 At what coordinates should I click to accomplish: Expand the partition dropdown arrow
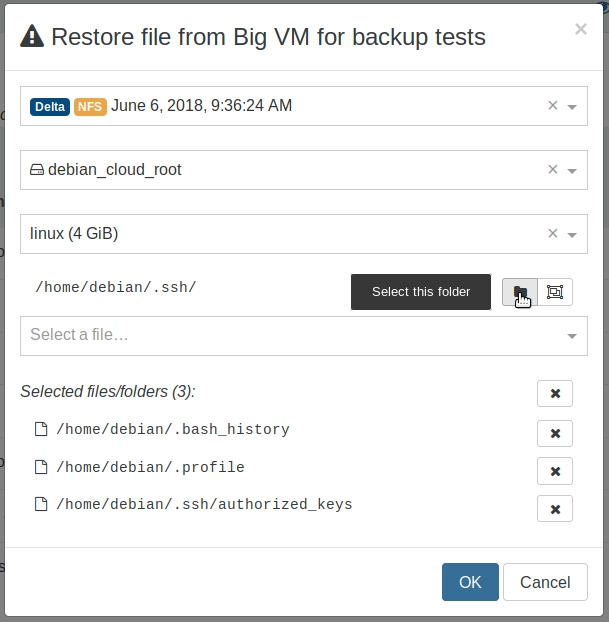(572, 235)
